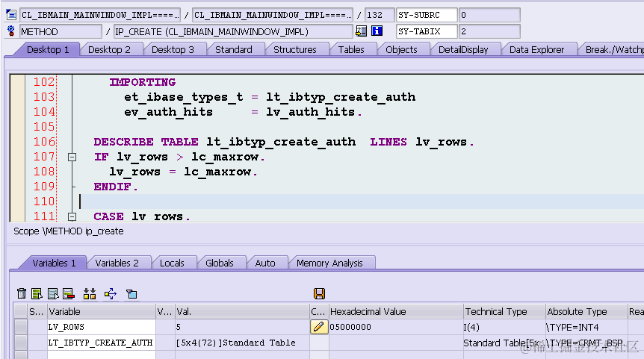Click the empty third variable name cell
This screenshot has width=644, height=359.
102,355
